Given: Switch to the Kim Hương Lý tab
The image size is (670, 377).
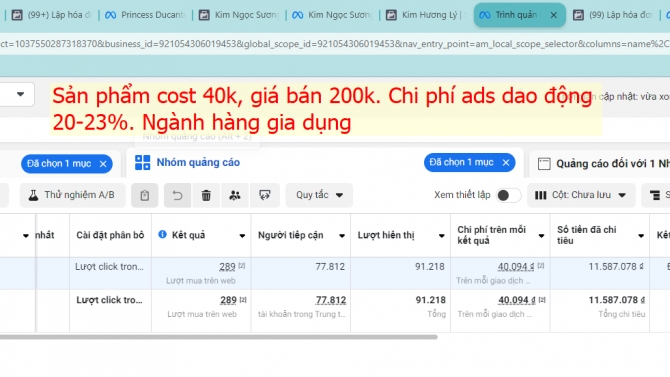Looking at the screenshot, I should [x=426, y=15].
